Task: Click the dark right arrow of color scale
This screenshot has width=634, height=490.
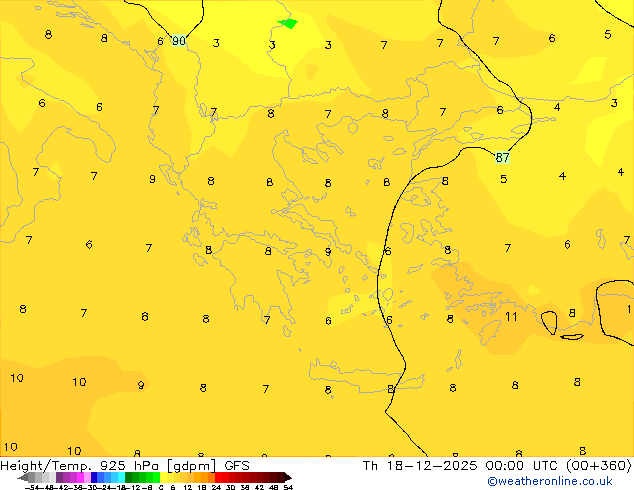Action: pos(288,478)
